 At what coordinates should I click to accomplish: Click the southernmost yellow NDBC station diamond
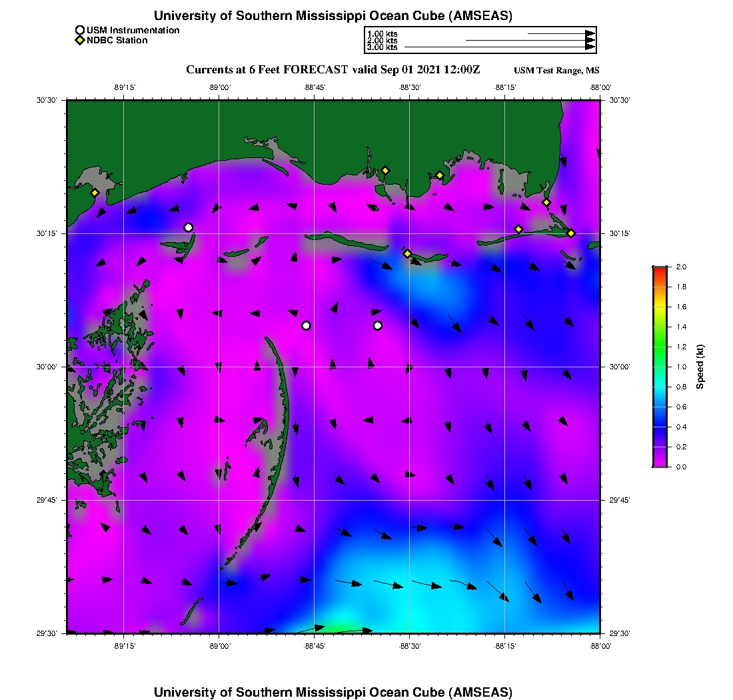tap(407, 253)
